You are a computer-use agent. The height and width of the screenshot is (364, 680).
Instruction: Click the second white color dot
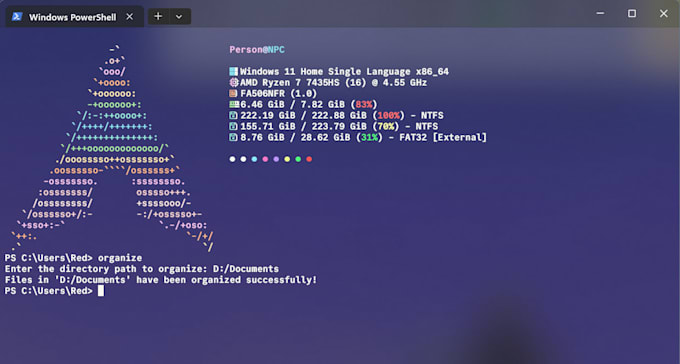[243, 159]
